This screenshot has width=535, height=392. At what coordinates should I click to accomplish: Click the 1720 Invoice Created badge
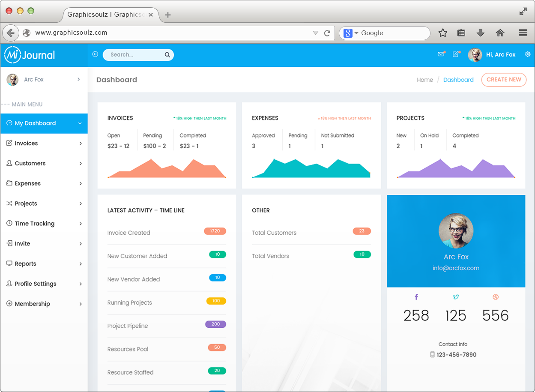click(x=215, y=231)
